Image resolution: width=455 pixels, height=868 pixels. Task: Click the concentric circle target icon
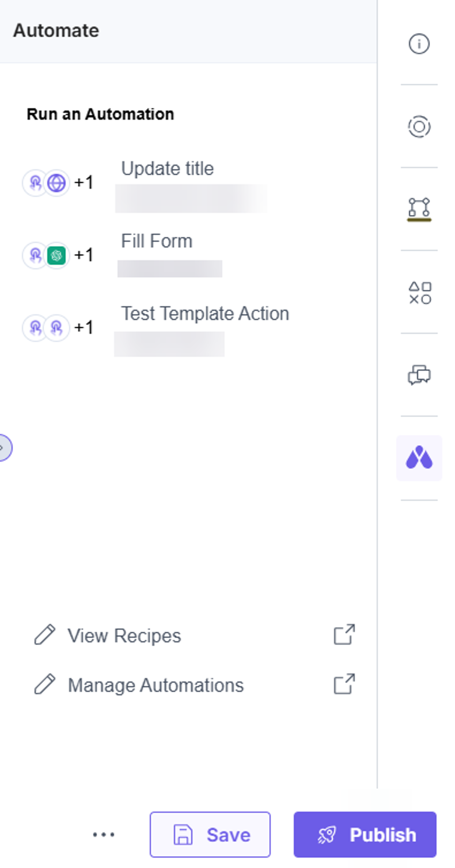[419, 127]
